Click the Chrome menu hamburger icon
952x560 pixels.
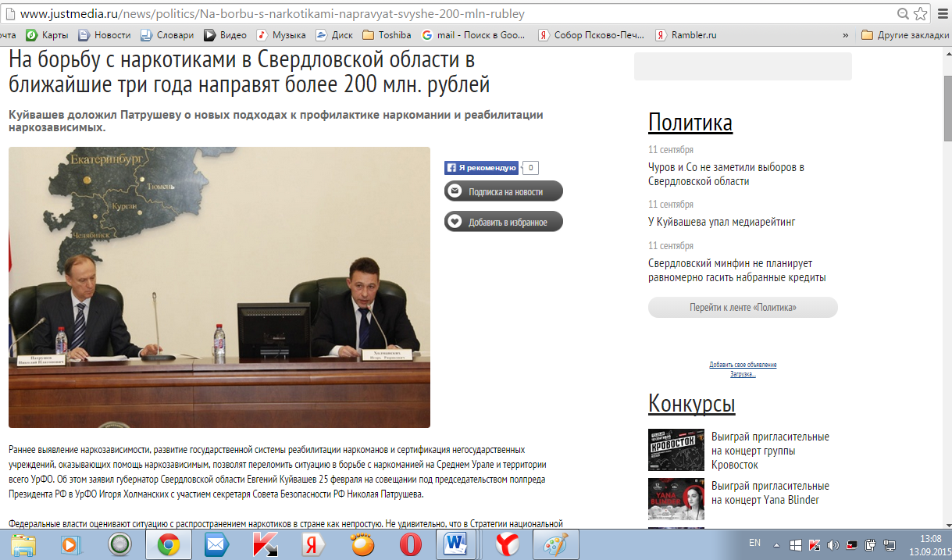point(943,14)
